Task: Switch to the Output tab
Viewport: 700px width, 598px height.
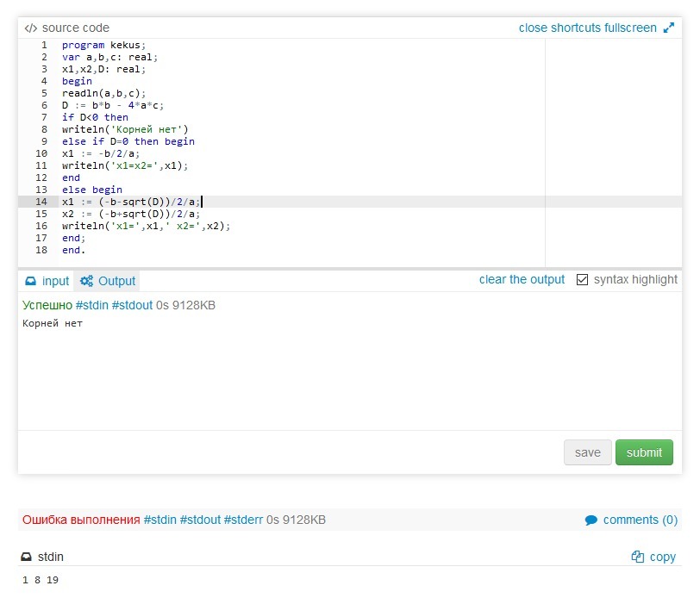Action: [x=107, y=281]
